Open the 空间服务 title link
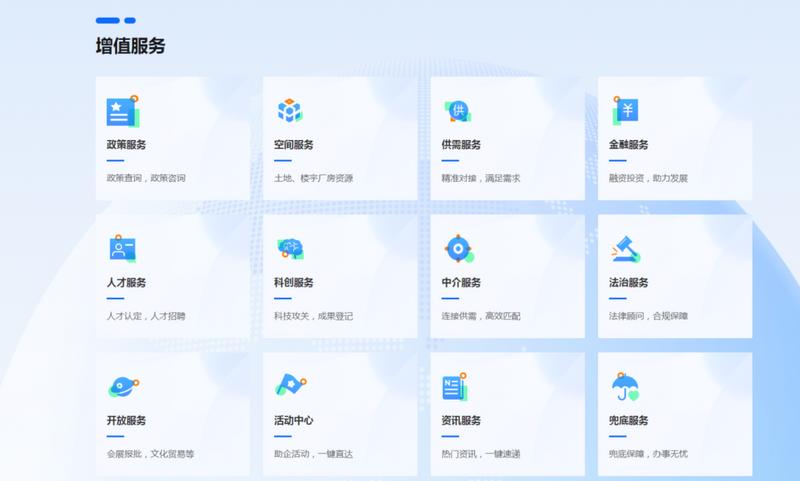 coord(293,145)
